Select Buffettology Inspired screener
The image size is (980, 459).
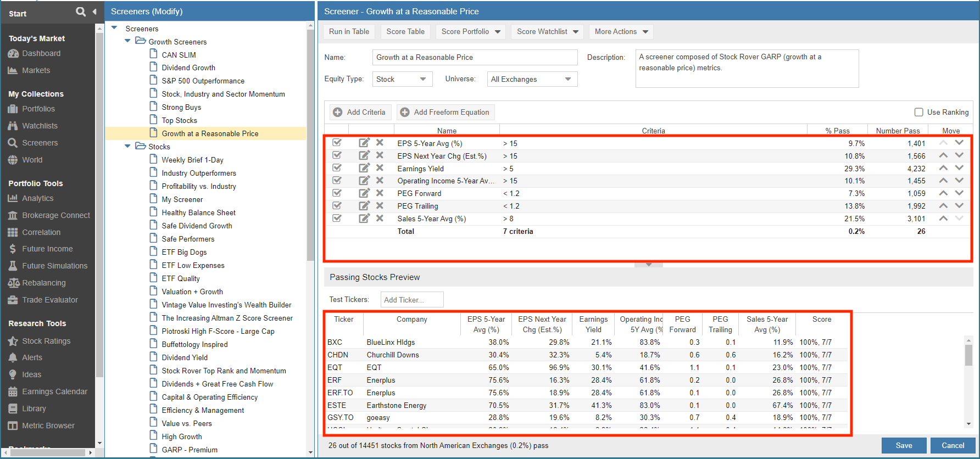(194, 344)
